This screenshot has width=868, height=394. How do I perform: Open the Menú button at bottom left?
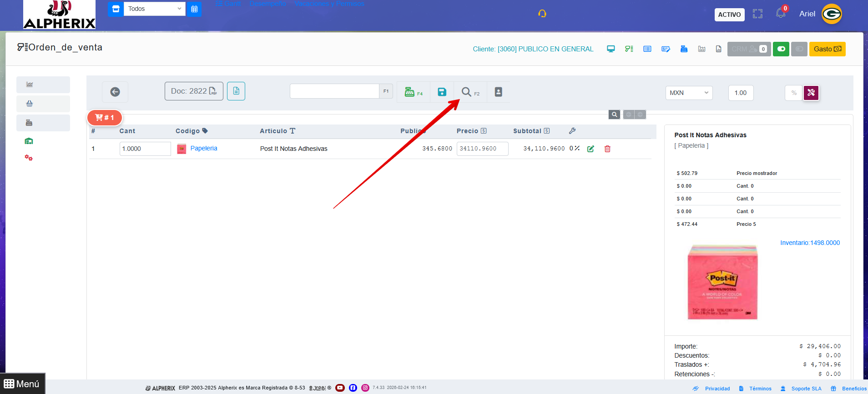click(22, 384)
